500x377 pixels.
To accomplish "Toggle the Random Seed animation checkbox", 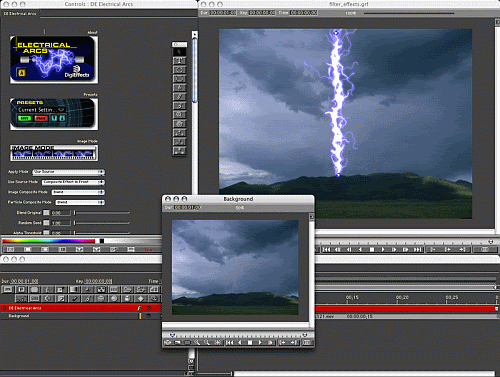I will [46, 223].
